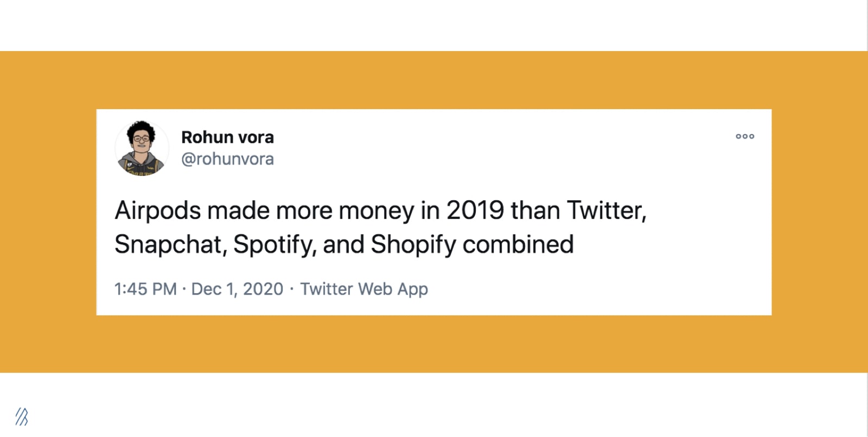This screenshot has width=868, height=437.
Task: Click the orange background left of the tweet card
Action: tap(49, 212)
